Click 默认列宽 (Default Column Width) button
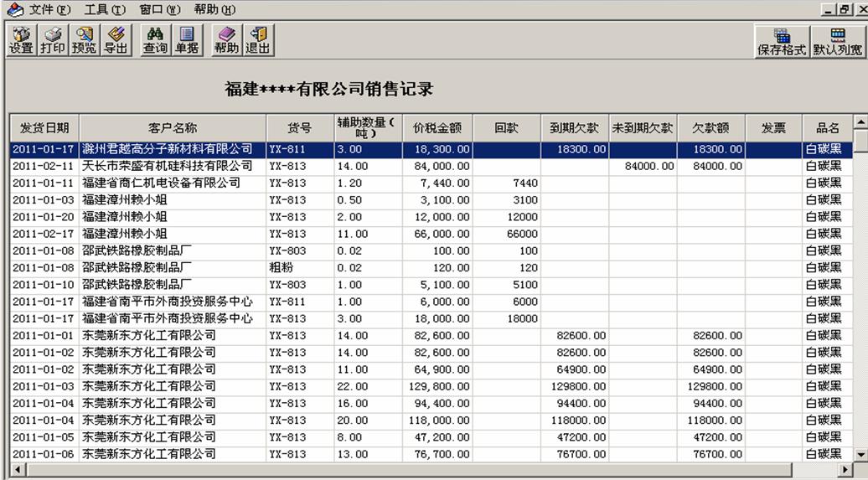 pos(837,42)
